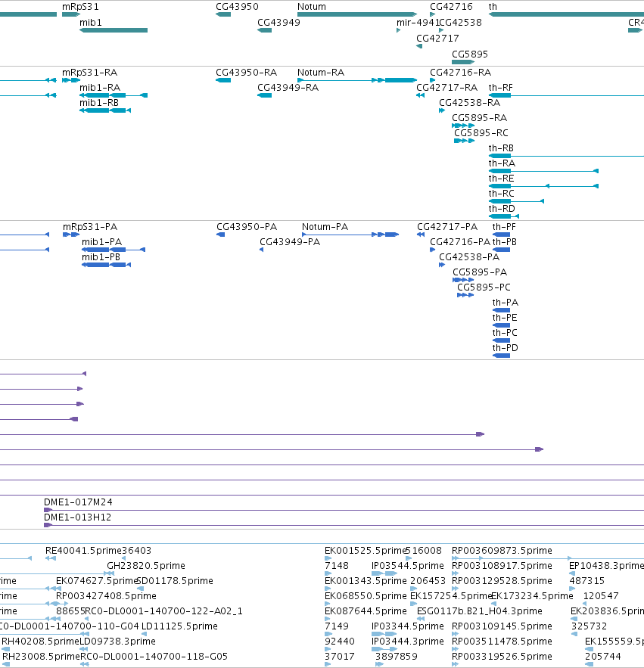Select the CG43949 gene label
This screenshot has height=668, width=644.
pyautogui.click(x=278, y=23)
